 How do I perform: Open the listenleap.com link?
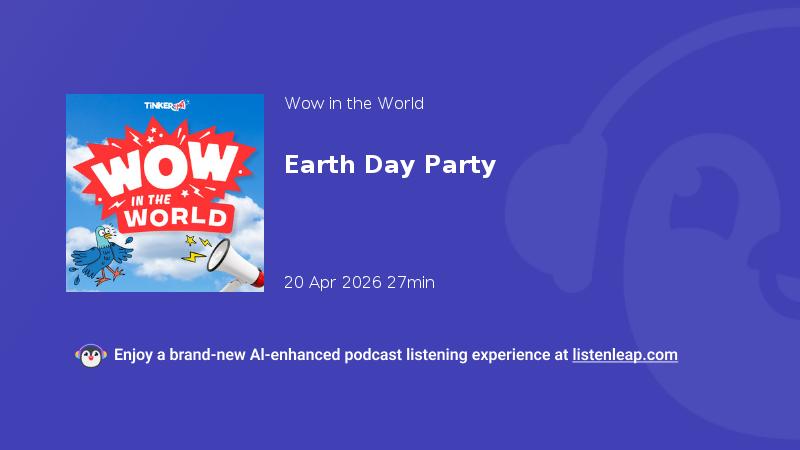(625, 355)
